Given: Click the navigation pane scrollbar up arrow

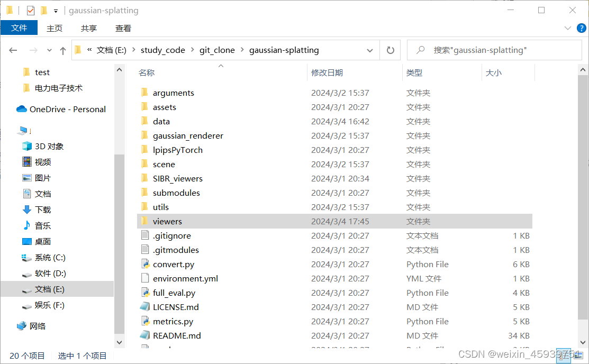Looking at the screenshot, I should pyautogui.click(x=120, y=70).
